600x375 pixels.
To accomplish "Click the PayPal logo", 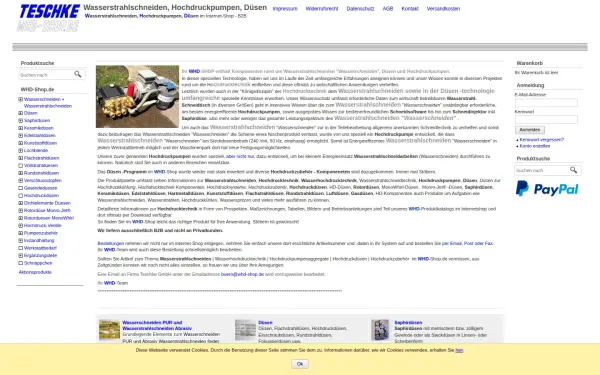I will point(547,189).
